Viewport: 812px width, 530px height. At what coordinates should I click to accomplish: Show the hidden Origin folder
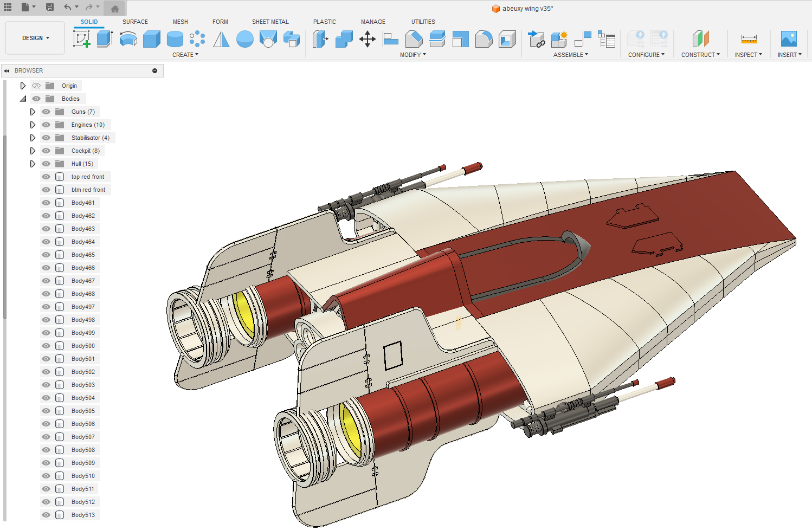(36, 86)
